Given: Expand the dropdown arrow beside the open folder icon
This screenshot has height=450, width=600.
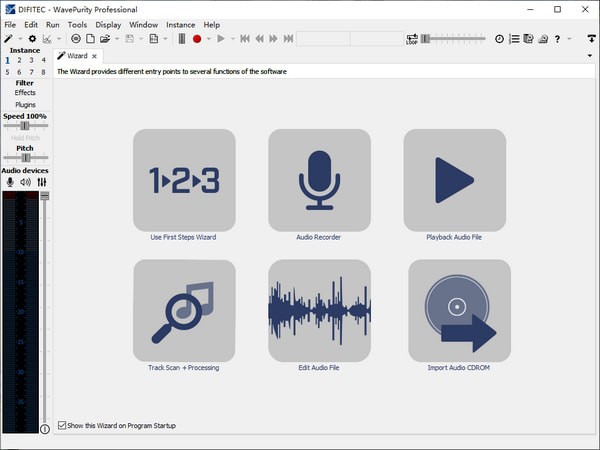Looking at the screenshot, I should (118, 39).
